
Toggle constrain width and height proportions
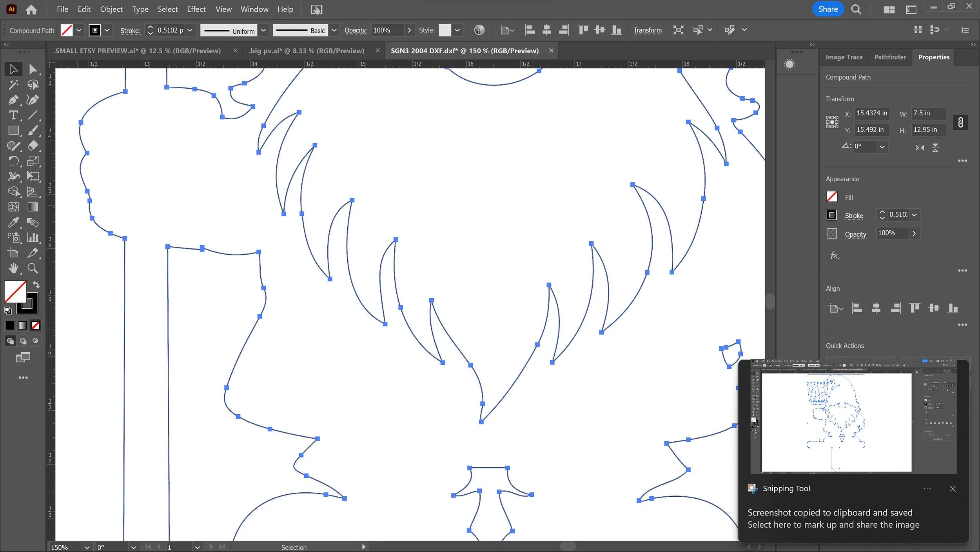click(x=960, y=122)
